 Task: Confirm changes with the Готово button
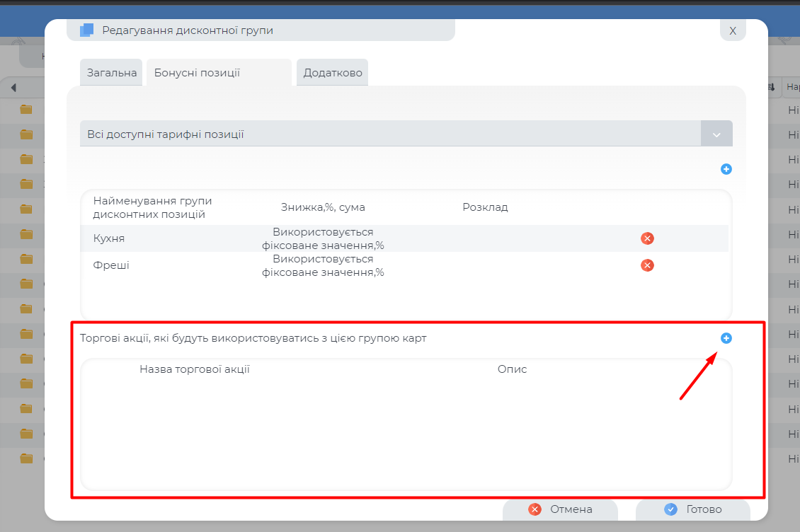coord(693,509)
